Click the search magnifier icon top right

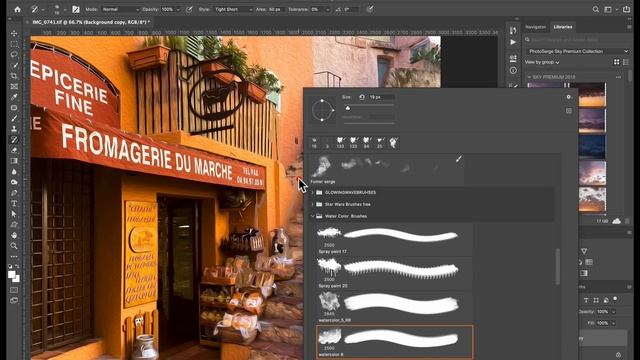[x=596, y=9]
